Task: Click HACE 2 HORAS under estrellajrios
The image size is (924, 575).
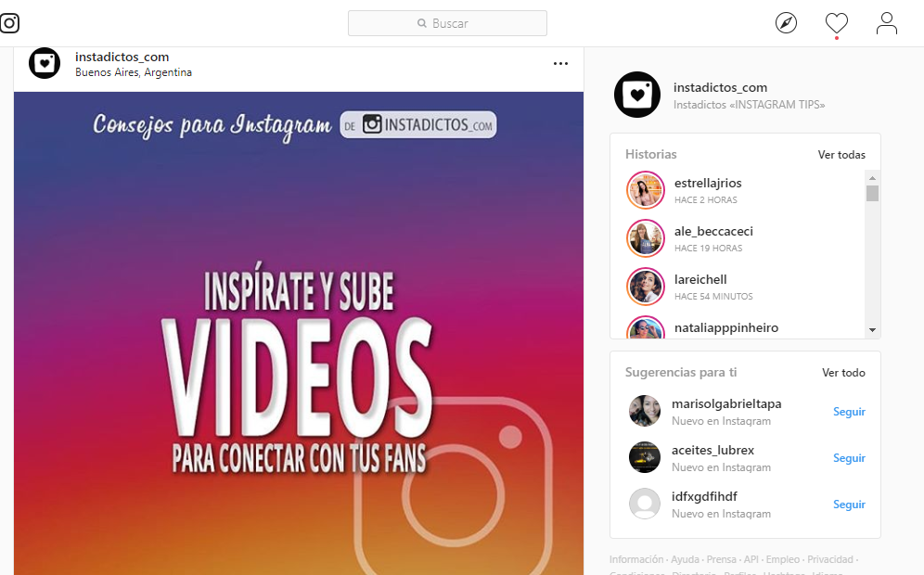Action: pos(705,200)
